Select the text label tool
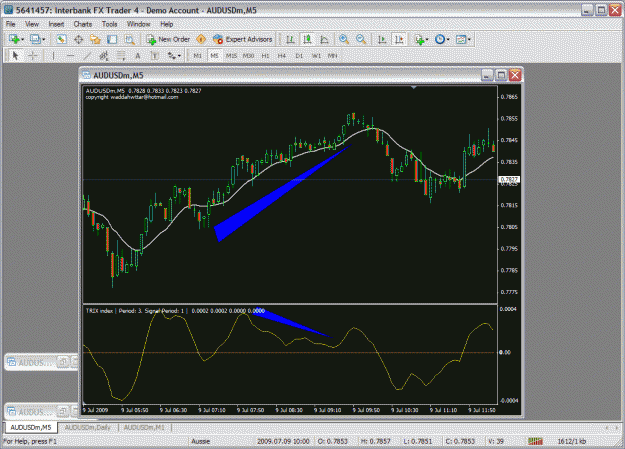This screenshot has height=449, width=625. click(155, 56)
